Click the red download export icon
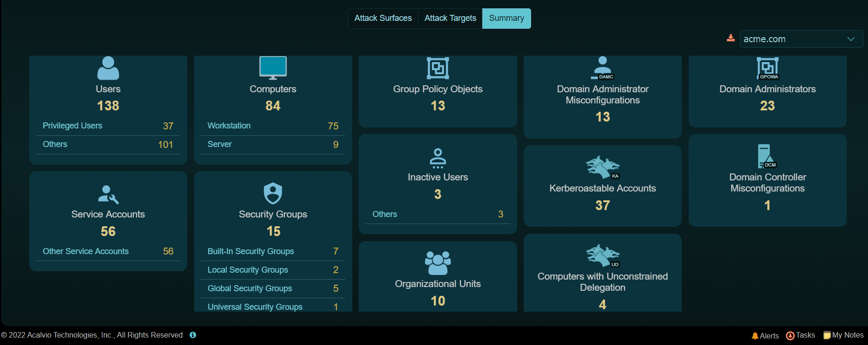 point(730,38)
